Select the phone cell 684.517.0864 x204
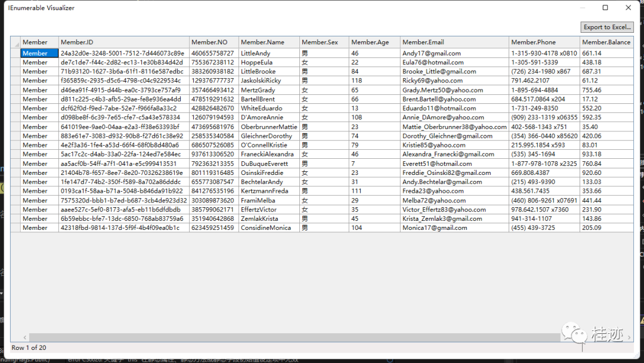The image size is (644, 363). (544, 99)
